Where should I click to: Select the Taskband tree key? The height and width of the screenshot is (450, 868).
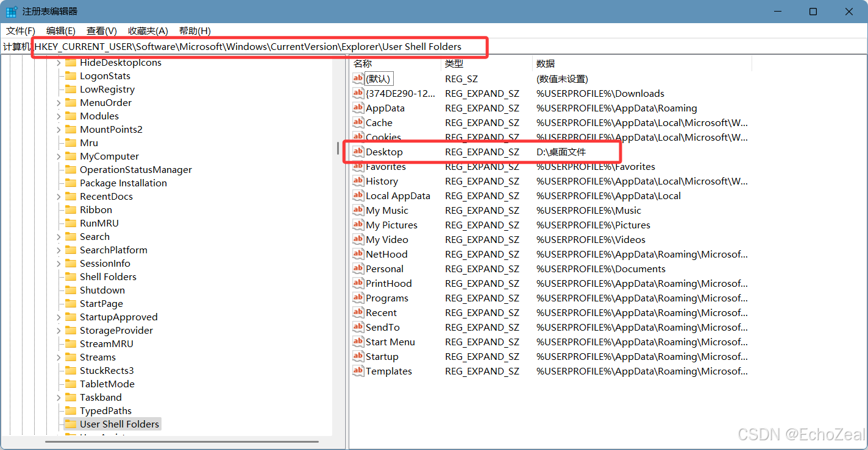(101, 398)
